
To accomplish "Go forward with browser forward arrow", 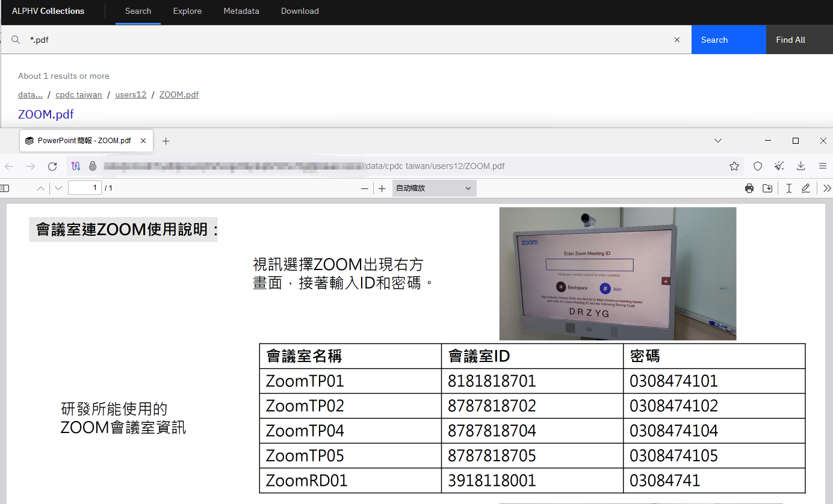I will coord(31,166).
